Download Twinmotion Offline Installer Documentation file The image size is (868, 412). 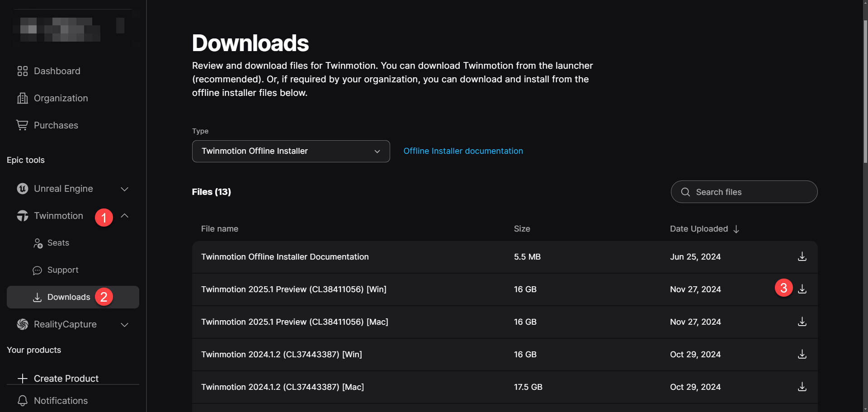coord(802,256)
